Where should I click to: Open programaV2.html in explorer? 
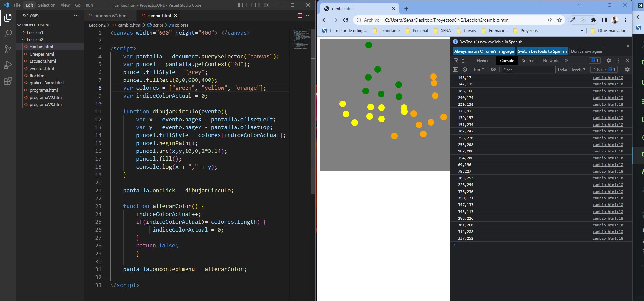[x=46, y=97]
